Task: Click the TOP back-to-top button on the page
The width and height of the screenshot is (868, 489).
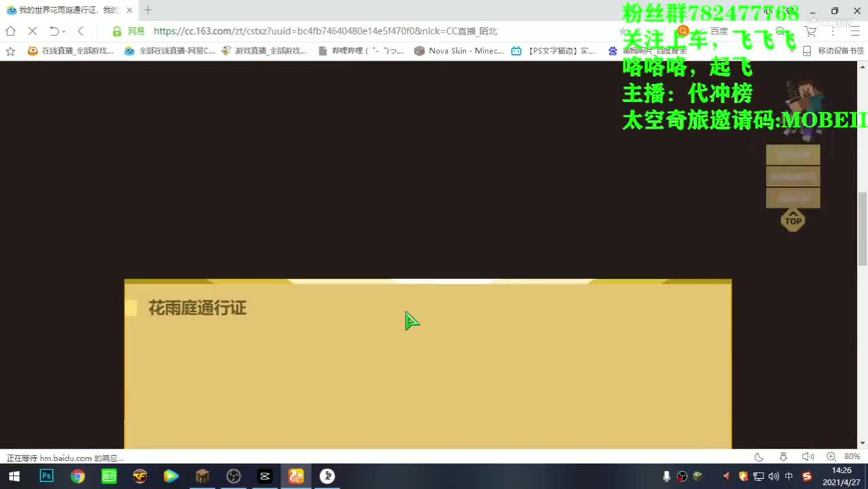Action: (x=793, y=219)
